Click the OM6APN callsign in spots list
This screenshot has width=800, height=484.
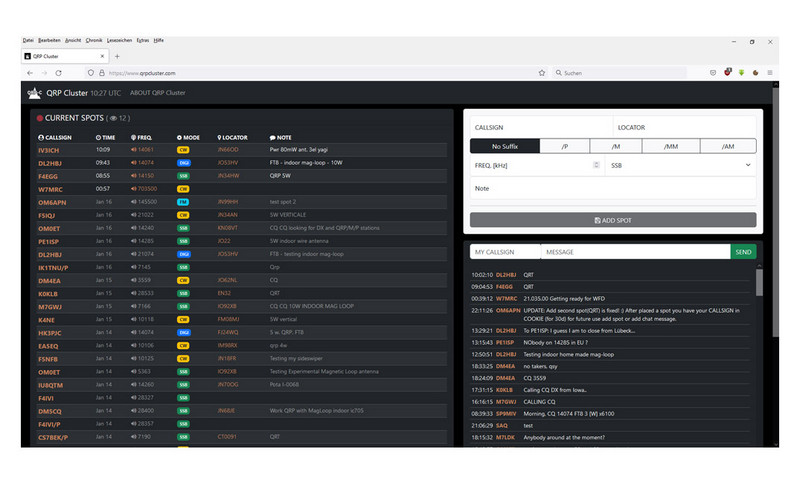tap(52, 202)
